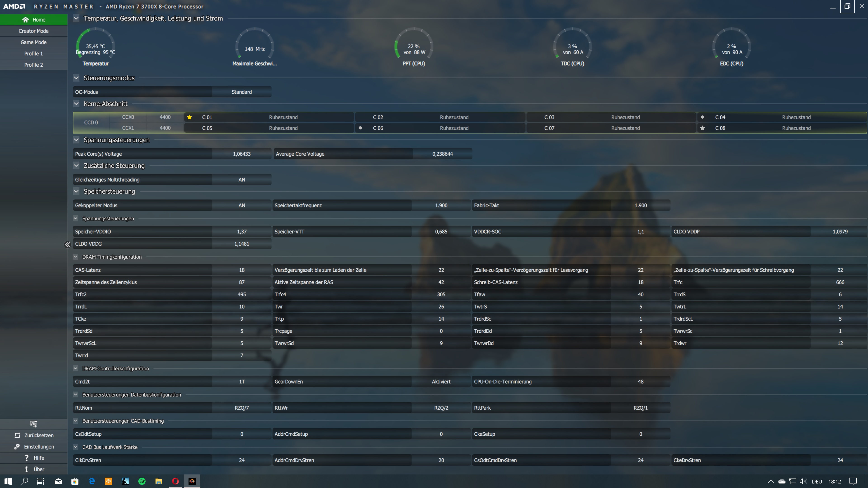The width and height of the screenshot is (868, 488).
Task: Click the silver star on core C 08
Action: click(702, 128)
